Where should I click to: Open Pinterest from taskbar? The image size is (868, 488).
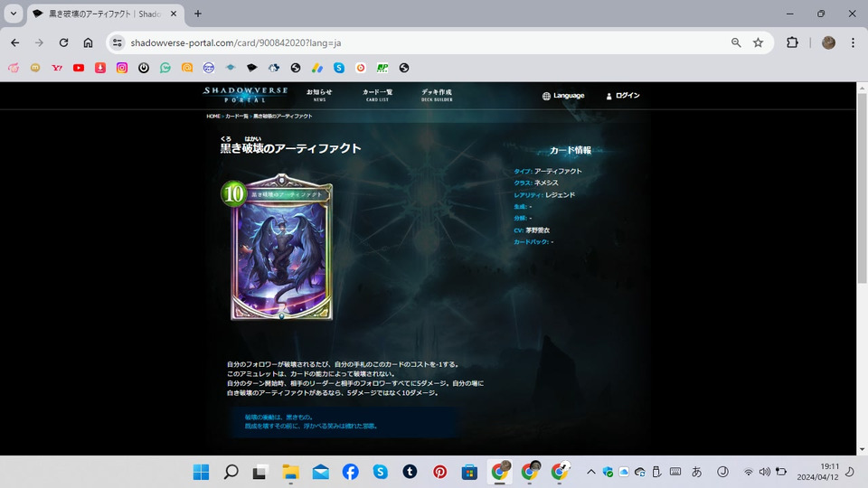440,472
